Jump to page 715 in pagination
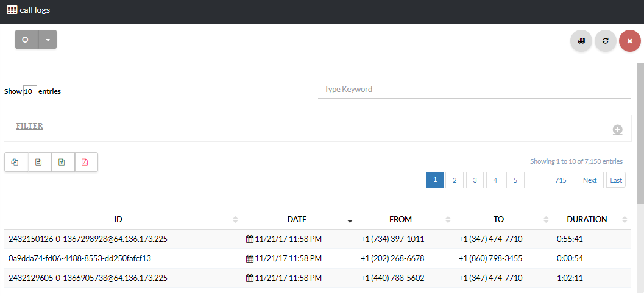The width and height of the screenshot is (644, 296). 560,180
